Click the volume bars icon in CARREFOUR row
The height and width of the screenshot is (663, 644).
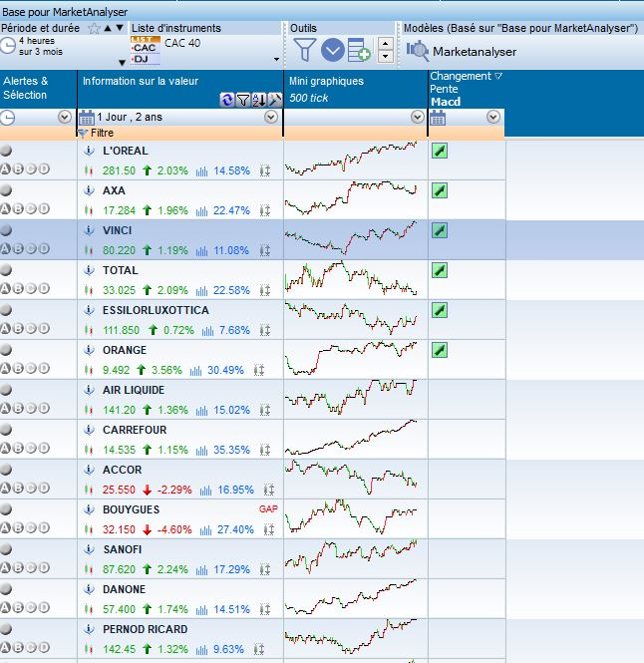(x=201, y=450)
